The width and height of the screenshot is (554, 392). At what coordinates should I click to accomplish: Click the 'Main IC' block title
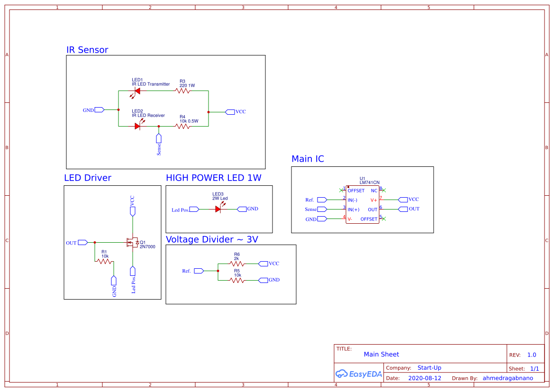coord(308,159)
